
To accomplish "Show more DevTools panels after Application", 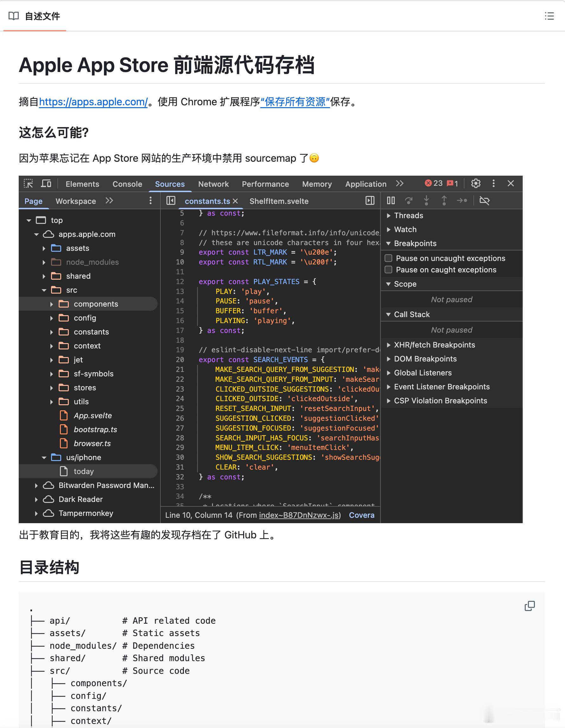I will click(x=400, y=184).
